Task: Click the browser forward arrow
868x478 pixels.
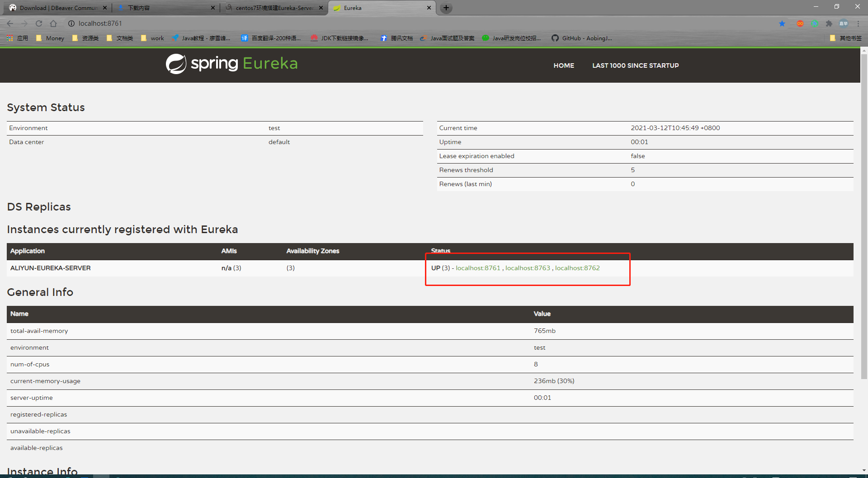Action: [x=24, y=23]
